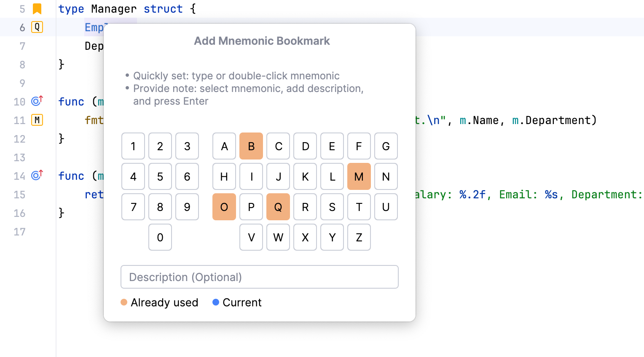This screenshot has height=357, width=644.
Task: Select mnemonic key A for the bookmark
Action: point(224,146)
